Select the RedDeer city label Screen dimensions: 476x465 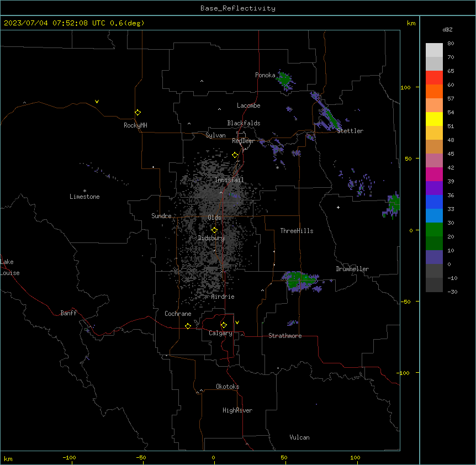[x=243, y=141]
